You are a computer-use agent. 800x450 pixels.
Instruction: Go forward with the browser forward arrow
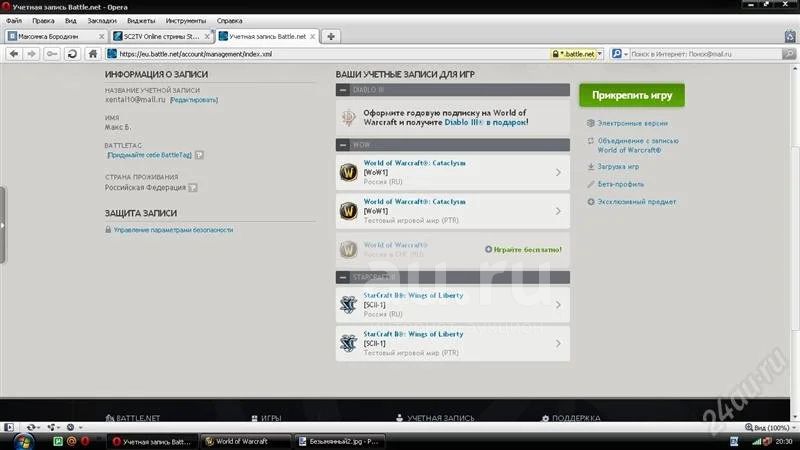pos(32,54)
